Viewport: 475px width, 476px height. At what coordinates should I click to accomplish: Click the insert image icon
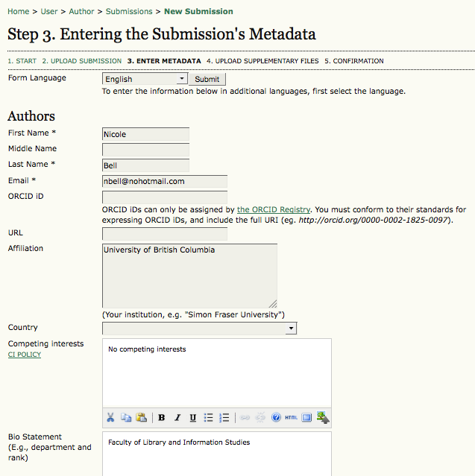pos(323,418)
